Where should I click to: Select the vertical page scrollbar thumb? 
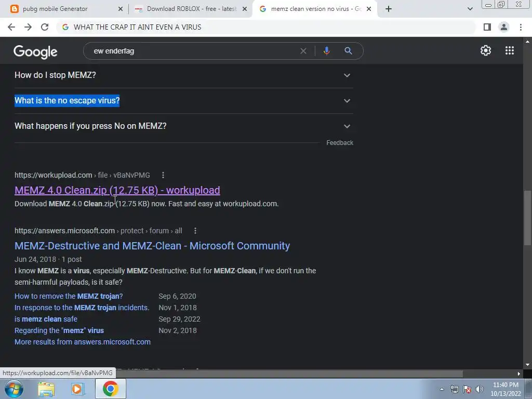coord(527,218)
